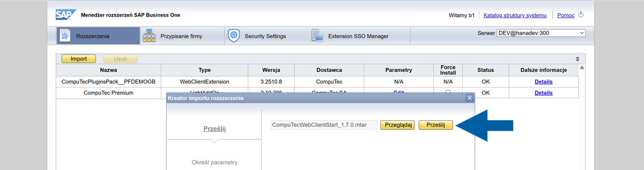The width and height of the screenshot is (644, 170).
Task: Click the Dostawca column header
Action: point(329,70)
